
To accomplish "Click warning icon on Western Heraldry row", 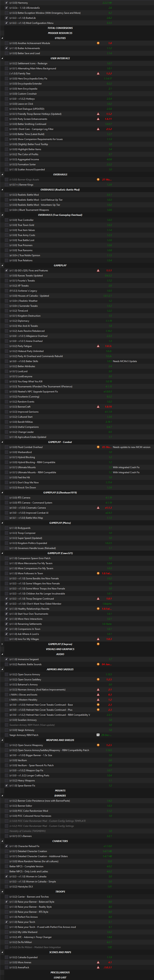I will point(98,700).
